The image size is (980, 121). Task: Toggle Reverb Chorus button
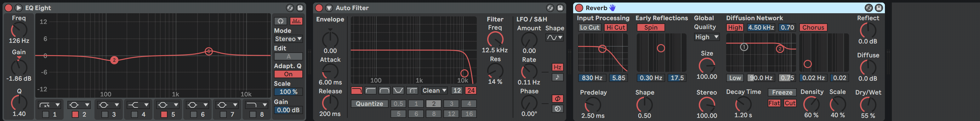(x=813, y=27)
